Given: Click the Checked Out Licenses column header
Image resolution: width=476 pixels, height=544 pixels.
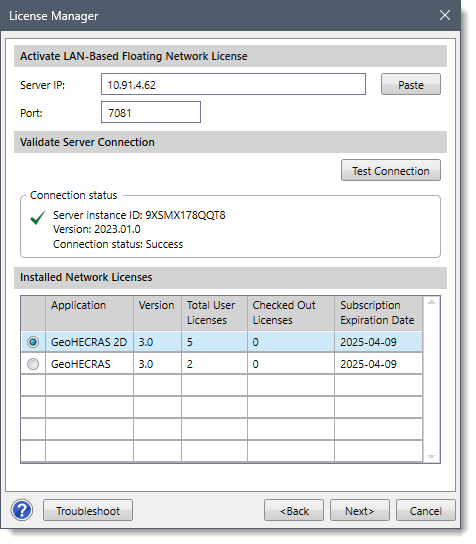Looking at the screenshot, I should click(291, 313).
